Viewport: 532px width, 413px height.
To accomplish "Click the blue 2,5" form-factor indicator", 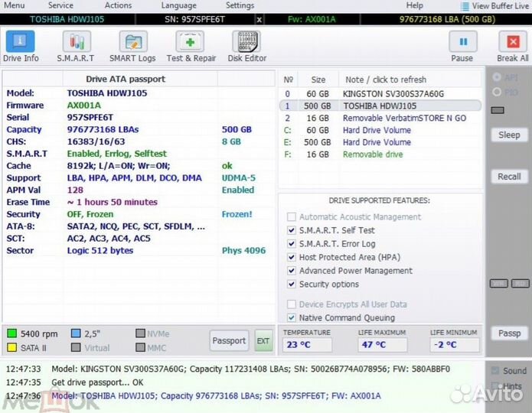I will pyautogui.click(x=76, y=333).
